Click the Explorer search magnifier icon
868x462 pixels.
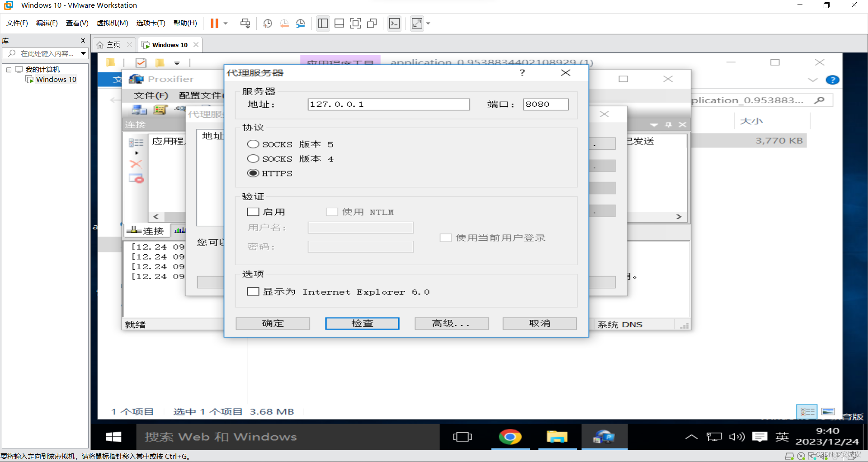(x=819, y=100)
